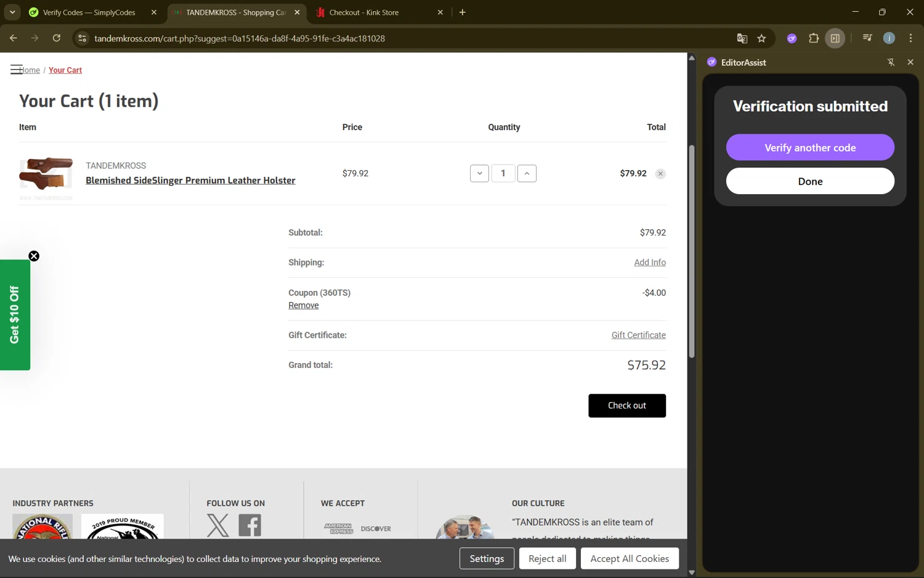Screen dimensions: 924x578
Task: Bookmark this page with the star icon
Action: 762,38
